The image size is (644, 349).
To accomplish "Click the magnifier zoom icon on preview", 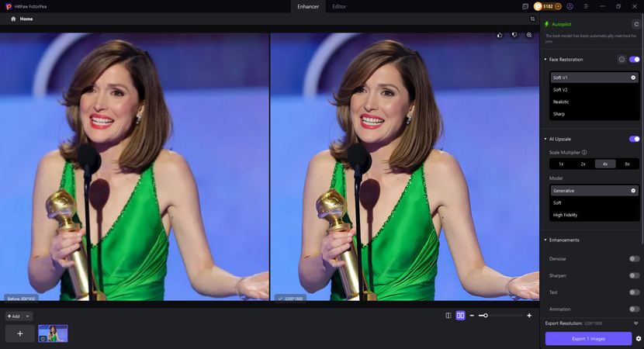I will click(x=529, y=36).
